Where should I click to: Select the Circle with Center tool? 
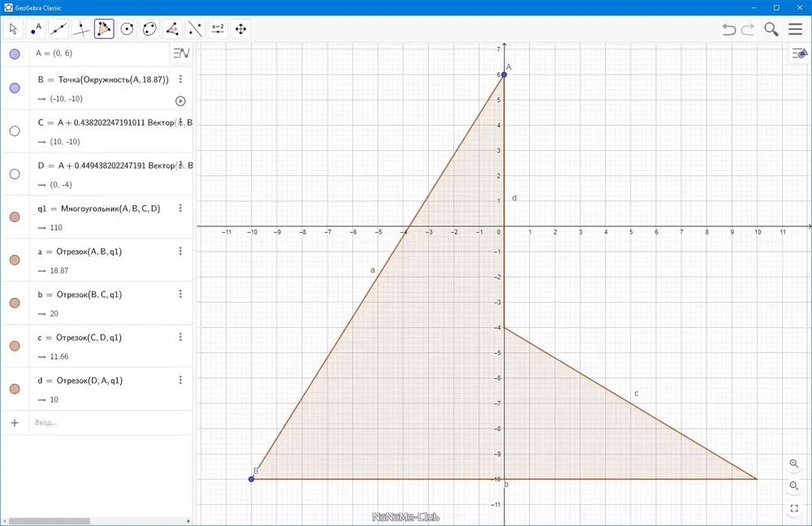coord(127,29)
